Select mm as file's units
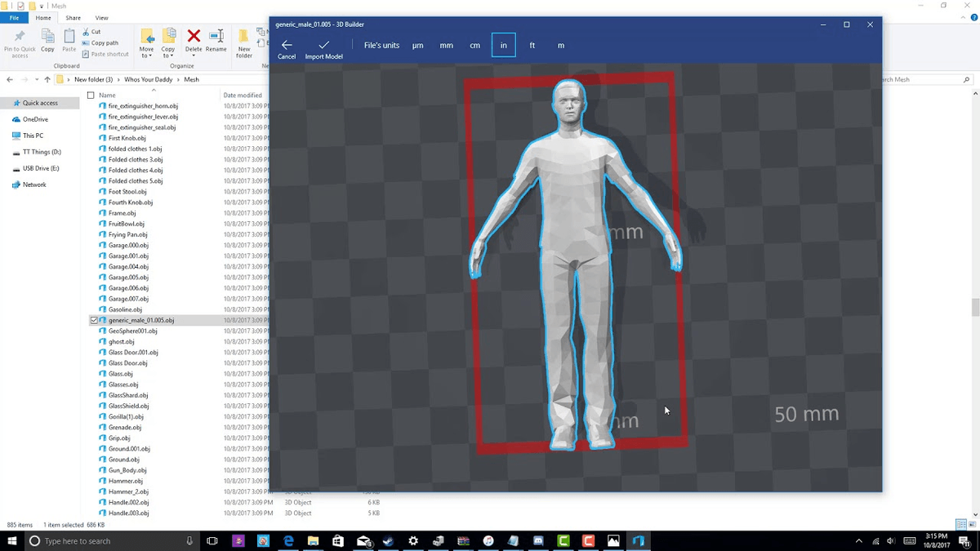Image resolution: width=980 pixels, height=551 pixels. (447, 46)
